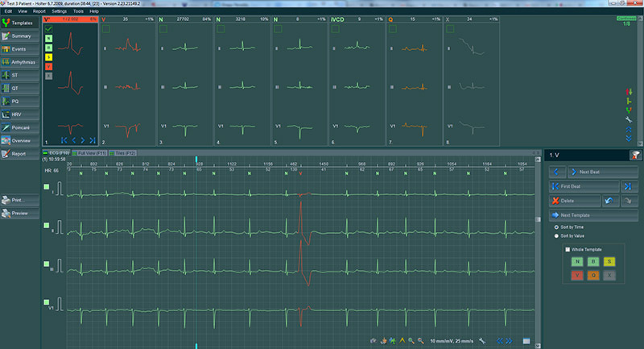Enable the Whole Template checkbox
Screen dimensions: 644x349
pyautogui.click(x=567, y=250)
